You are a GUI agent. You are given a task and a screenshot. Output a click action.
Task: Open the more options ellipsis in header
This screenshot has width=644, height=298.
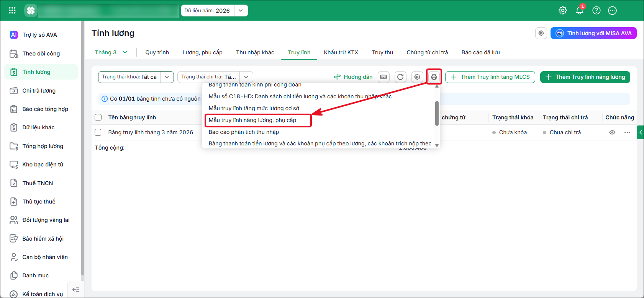tap(613, 10)
